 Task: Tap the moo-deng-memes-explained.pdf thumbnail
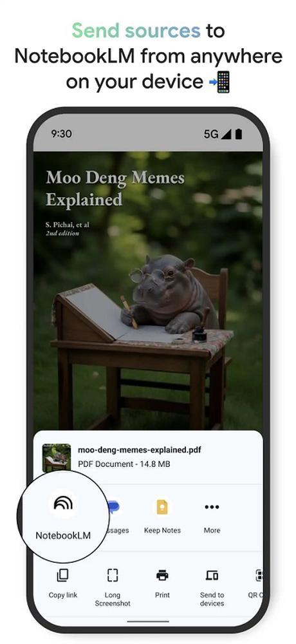coord(56,457)
